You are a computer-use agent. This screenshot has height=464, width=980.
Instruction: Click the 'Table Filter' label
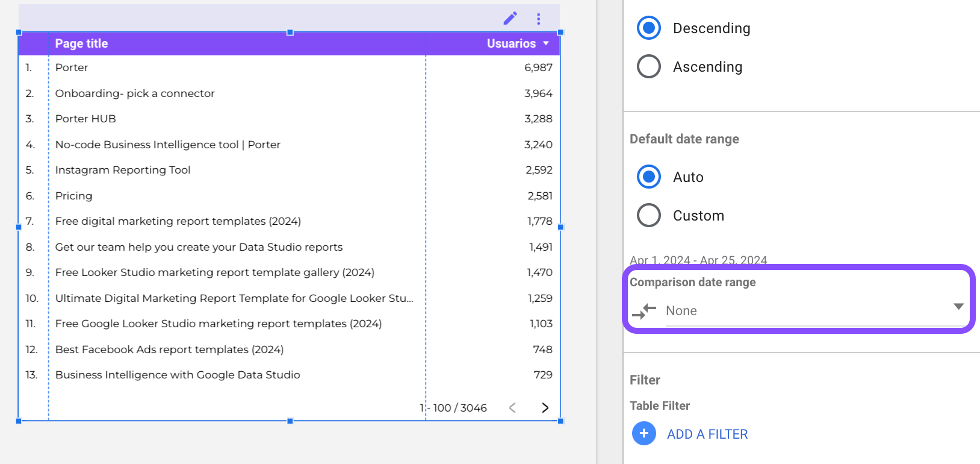660,406
